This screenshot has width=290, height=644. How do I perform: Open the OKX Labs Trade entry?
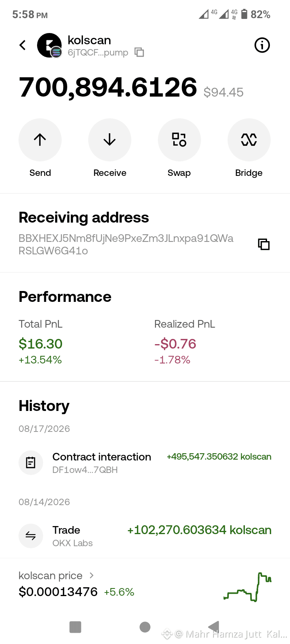pos(145,536)
